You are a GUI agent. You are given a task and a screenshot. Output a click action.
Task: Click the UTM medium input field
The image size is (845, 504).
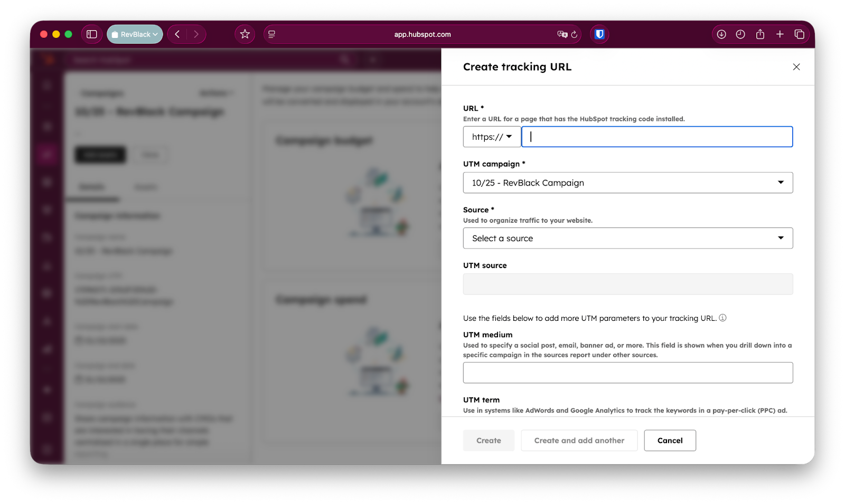[628, 373]
